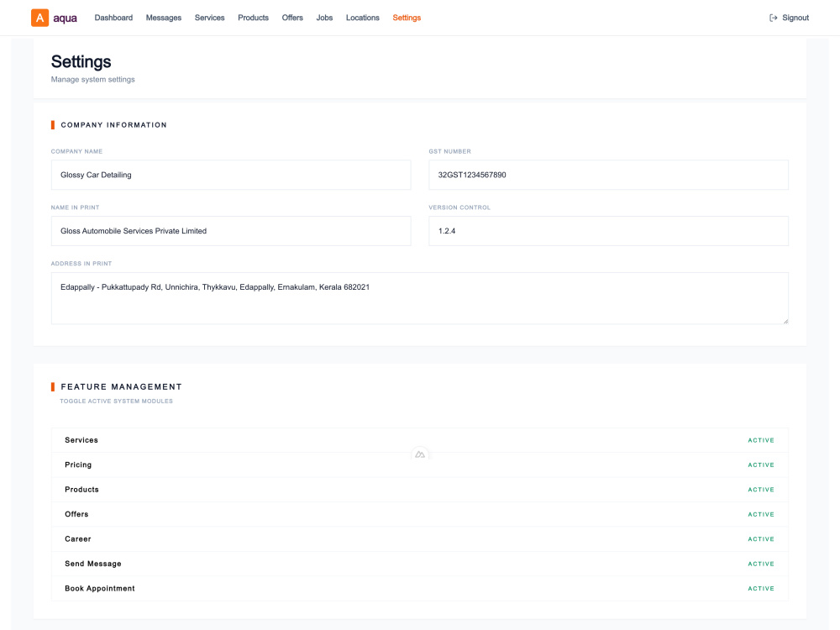Click the GST NUMBER field label
The width and height of the screenshot is (840, 630).
coord(450,151)
